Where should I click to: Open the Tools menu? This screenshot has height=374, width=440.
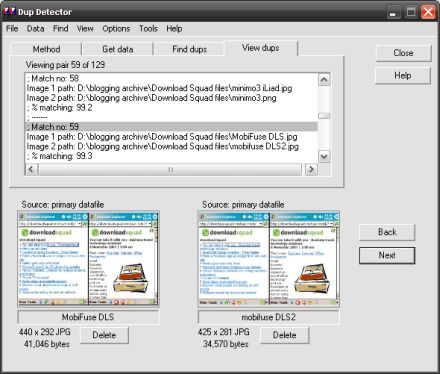tap(148, 29)
